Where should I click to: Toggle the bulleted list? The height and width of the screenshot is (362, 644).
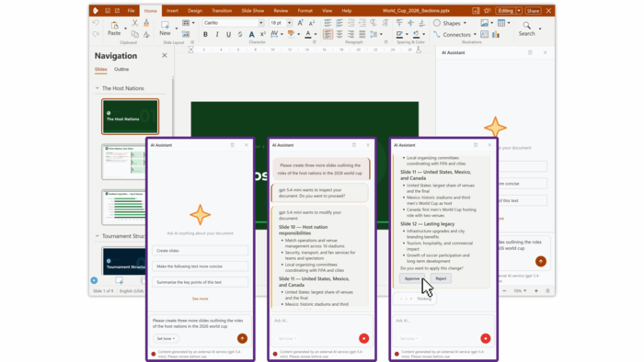(328, 23)
